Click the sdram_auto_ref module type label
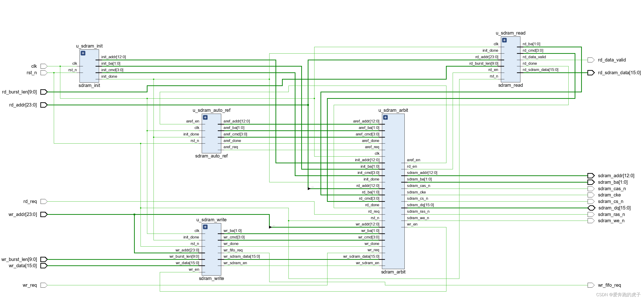Image resolution: width=644 pixels, height=299 pixels. [211, 156]
